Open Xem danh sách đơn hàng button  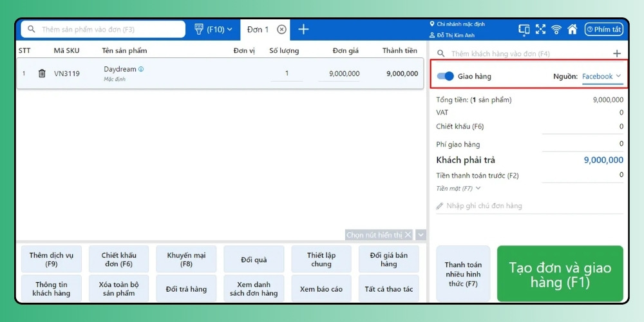point(254,289)
